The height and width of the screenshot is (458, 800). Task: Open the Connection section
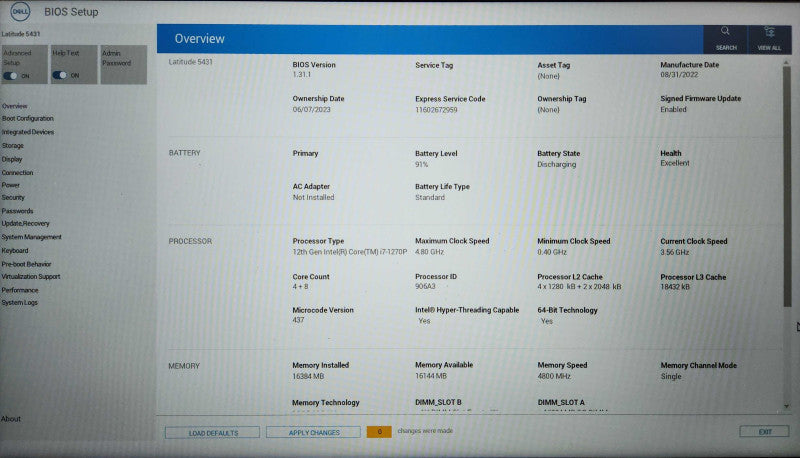pyautogui.click(x=17, y=172)
